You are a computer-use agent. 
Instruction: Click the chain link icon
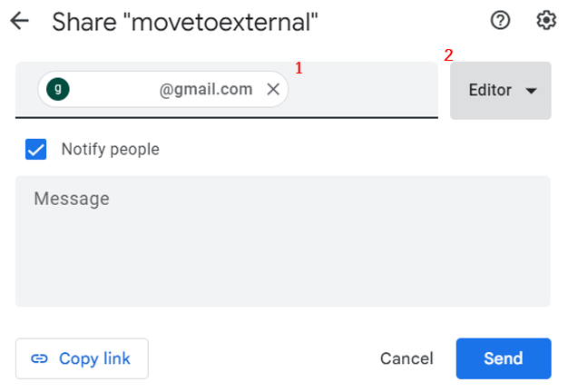[x=39, y=358]
